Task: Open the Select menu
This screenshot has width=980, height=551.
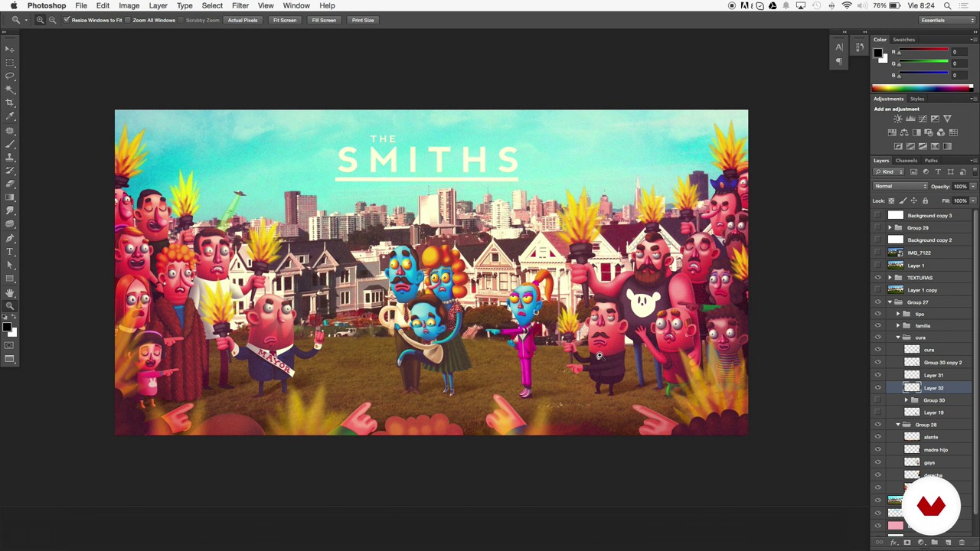Action: point(212,5)
